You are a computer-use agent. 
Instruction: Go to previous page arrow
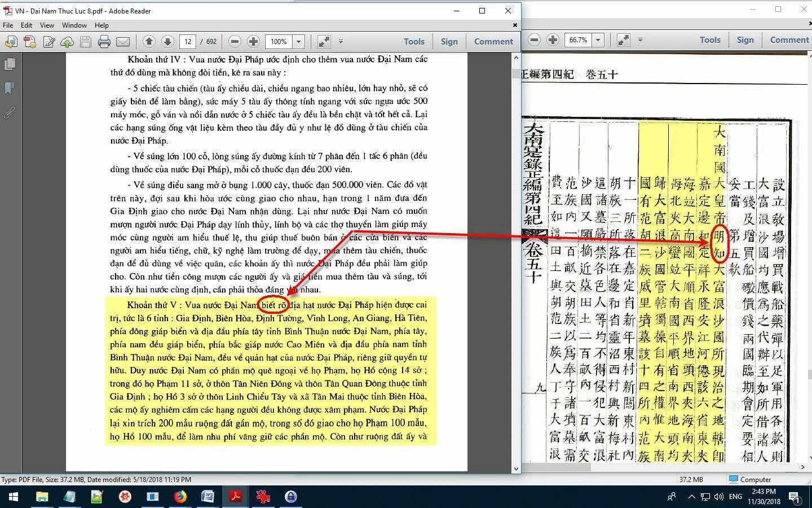149,41
